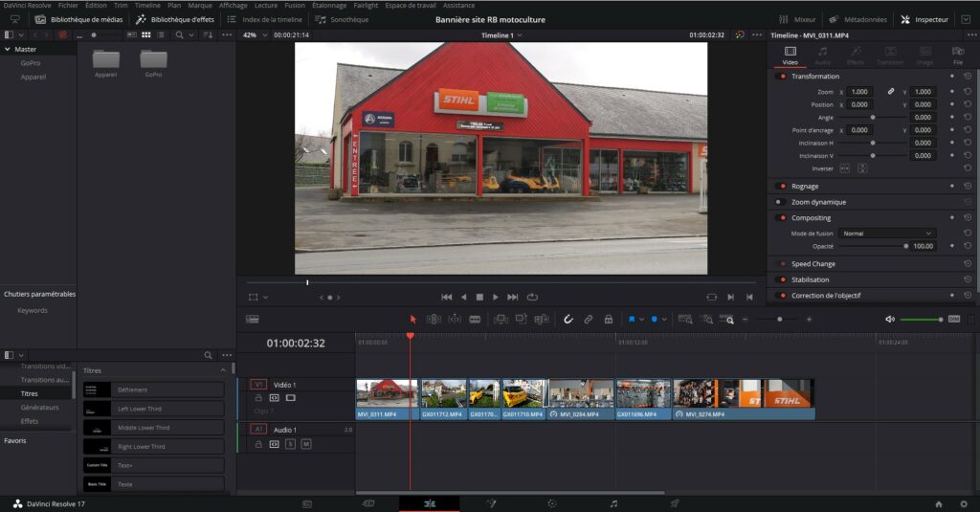Select the arrow selection mode tool
The image size is (980, 512).
click(412, 320)
